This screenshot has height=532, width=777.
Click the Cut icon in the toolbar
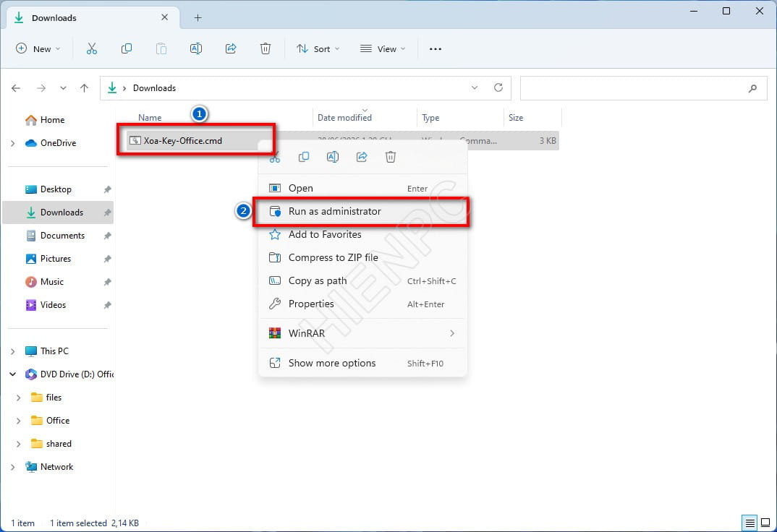coord(92,48)
